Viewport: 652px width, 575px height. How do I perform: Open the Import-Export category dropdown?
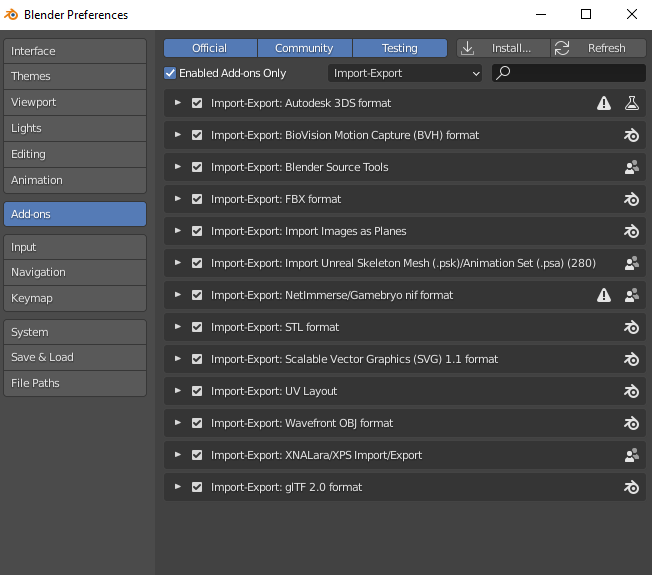click(405, 73)
